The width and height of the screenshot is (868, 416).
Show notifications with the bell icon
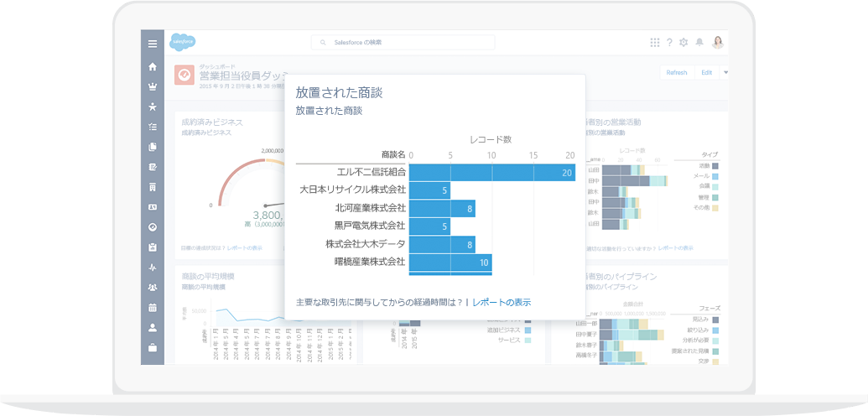tap(699, 43)
